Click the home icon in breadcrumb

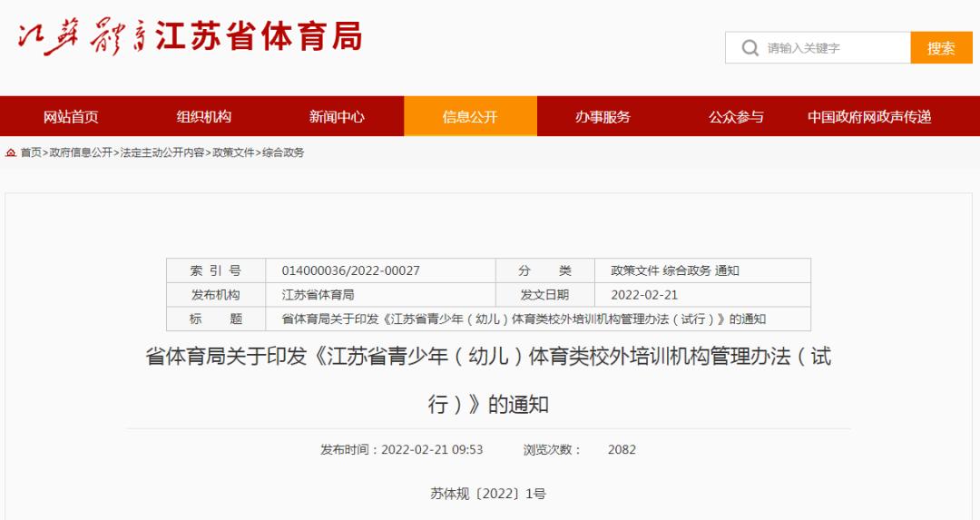point(11,152)
